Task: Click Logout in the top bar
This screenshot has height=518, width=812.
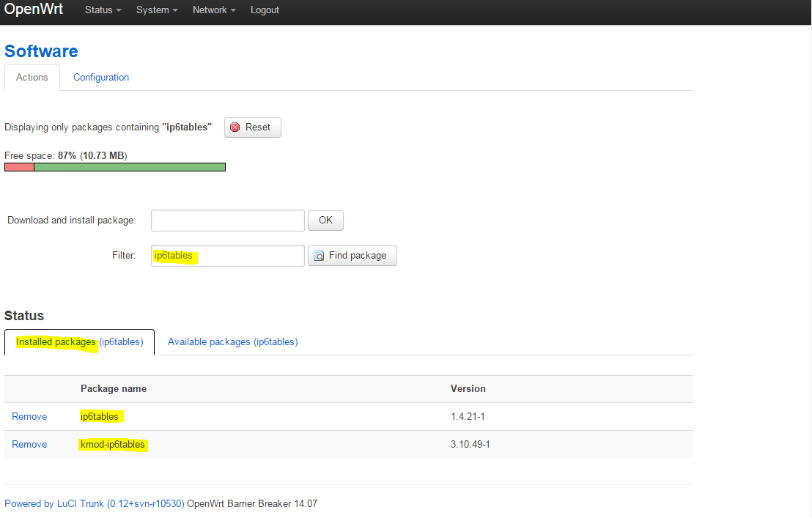Action: (x=265, y=10)
